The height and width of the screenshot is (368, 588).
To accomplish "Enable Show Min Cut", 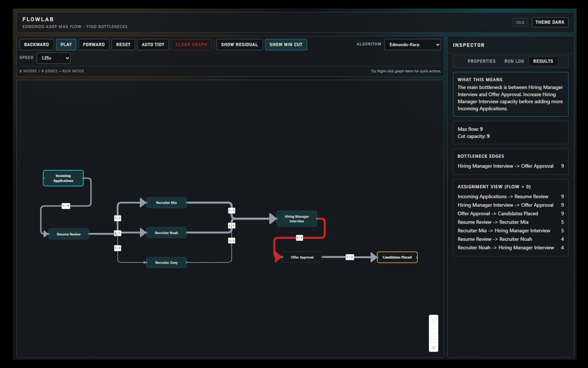I will tap(286, 45).
